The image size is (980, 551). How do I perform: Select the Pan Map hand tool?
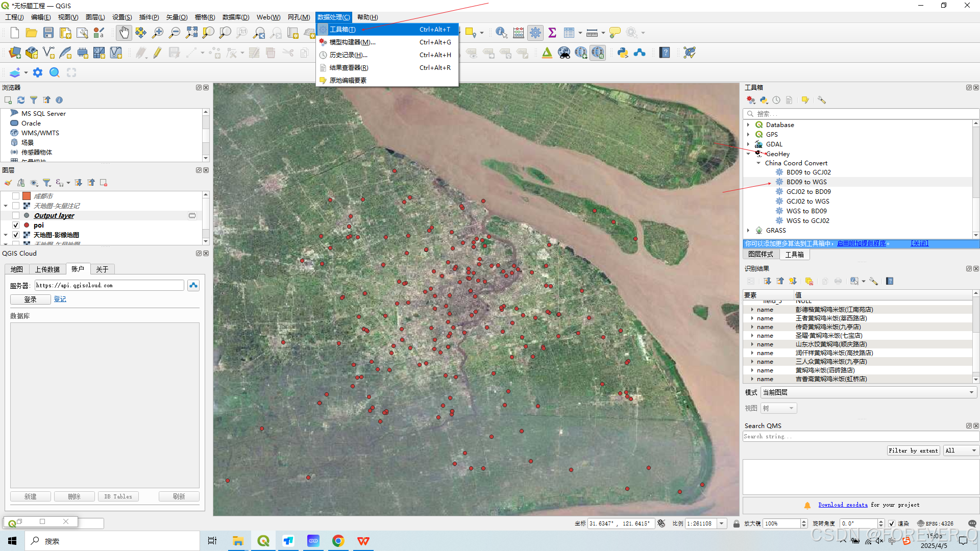tap(124, 33)
